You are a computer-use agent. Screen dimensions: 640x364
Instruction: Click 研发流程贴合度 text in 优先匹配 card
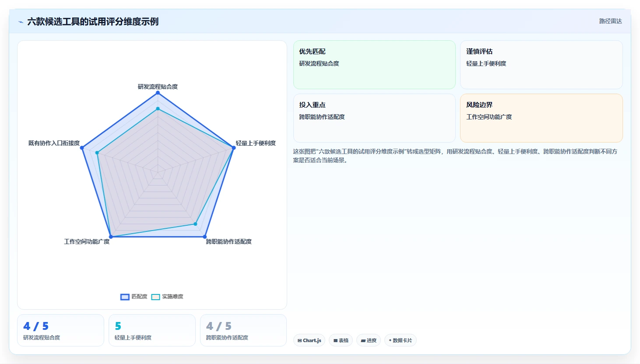point(319,63)
